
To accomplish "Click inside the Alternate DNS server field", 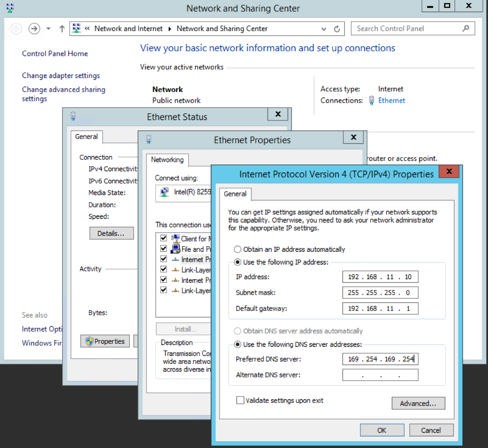I will click(x=380, y=374).
